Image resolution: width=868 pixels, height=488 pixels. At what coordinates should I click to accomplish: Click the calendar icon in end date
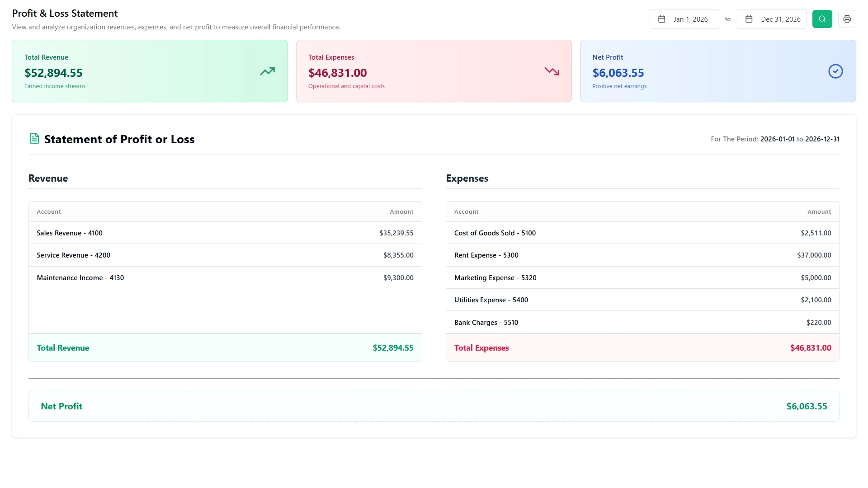pos(749,19)
